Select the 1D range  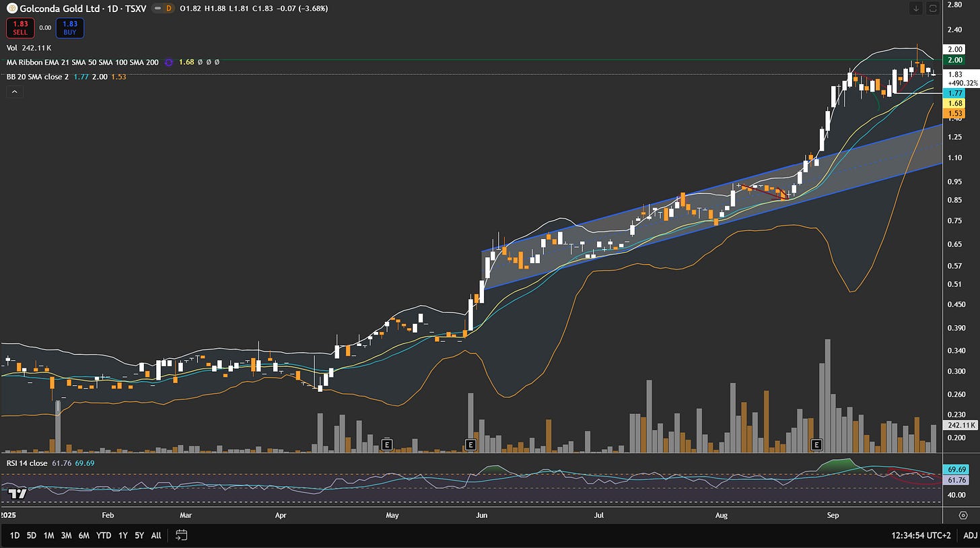(x=14, y=536)
